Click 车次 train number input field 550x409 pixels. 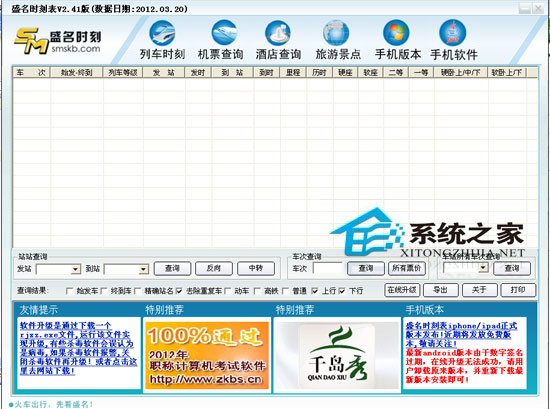coord(328,268)
